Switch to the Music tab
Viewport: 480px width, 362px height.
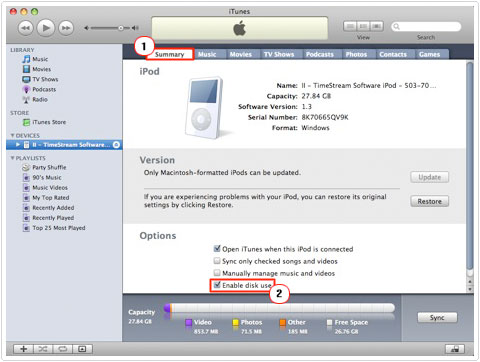(207, 54)
